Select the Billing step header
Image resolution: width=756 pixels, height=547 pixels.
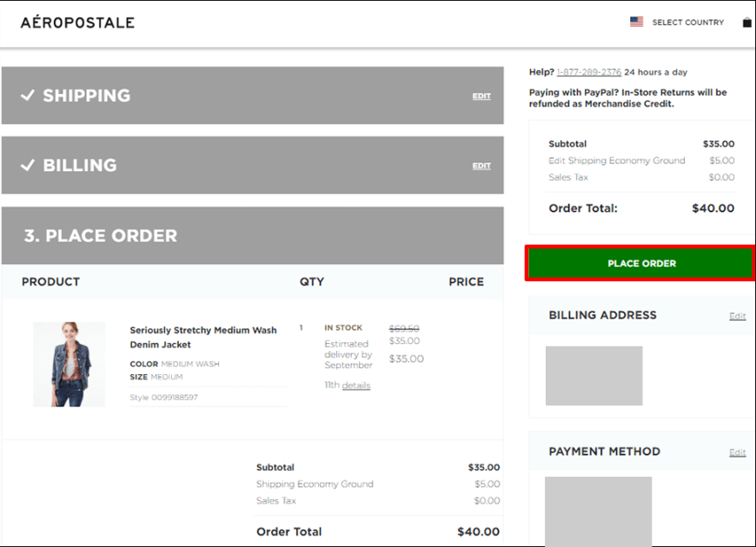coord(253,165)
